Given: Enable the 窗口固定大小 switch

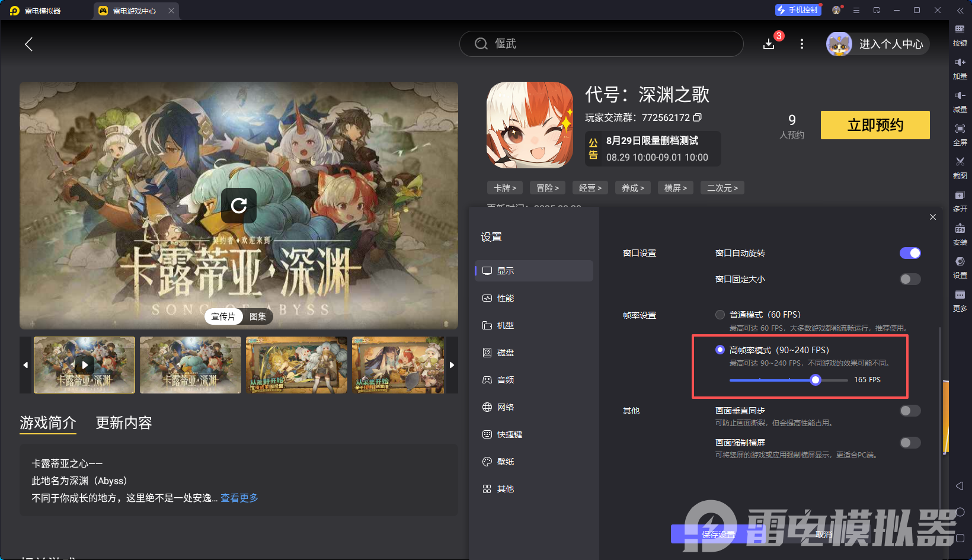Looking at the screenshot, I should 910,279.
